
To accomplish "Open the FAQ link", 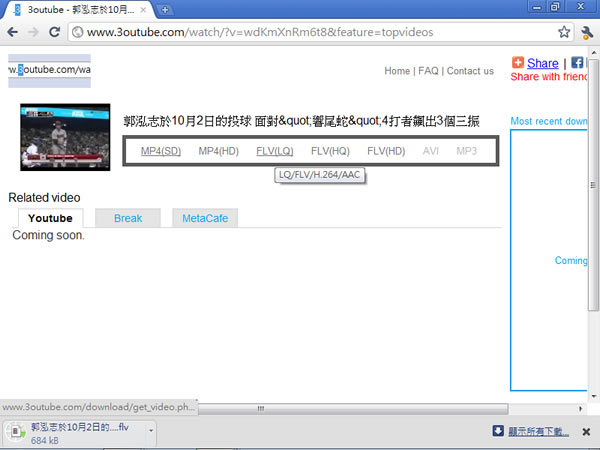I will [428, 71].
